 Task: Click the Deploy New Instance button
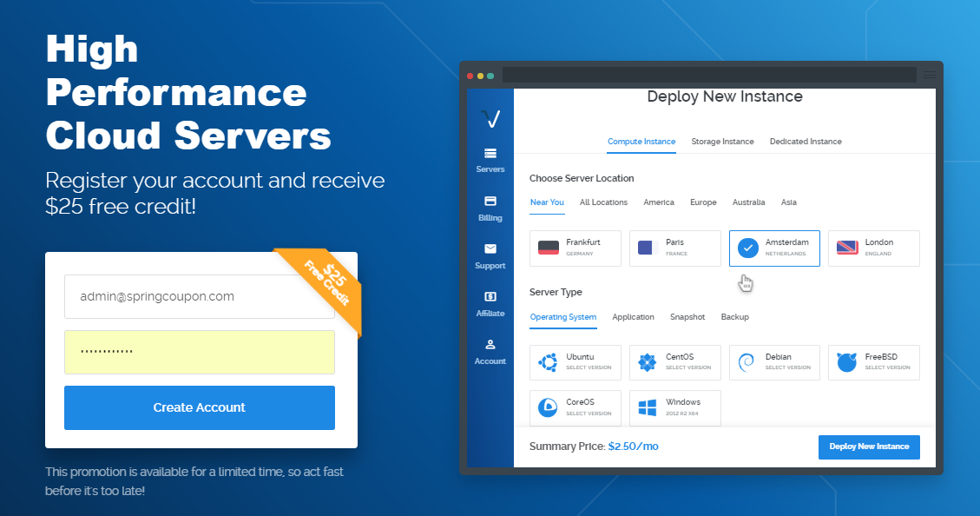(x=870, y=447)
